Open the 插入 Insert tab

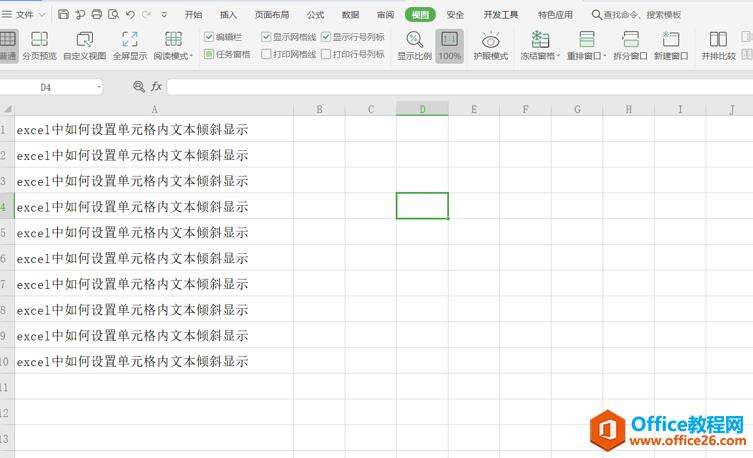tap(228, 15)
